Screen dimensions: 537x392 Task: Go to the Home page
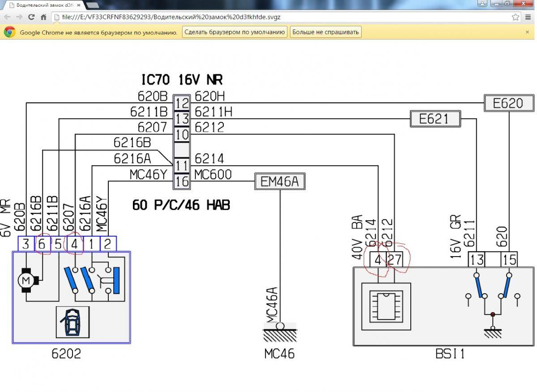pyautogui.click(x=43, y=17)
